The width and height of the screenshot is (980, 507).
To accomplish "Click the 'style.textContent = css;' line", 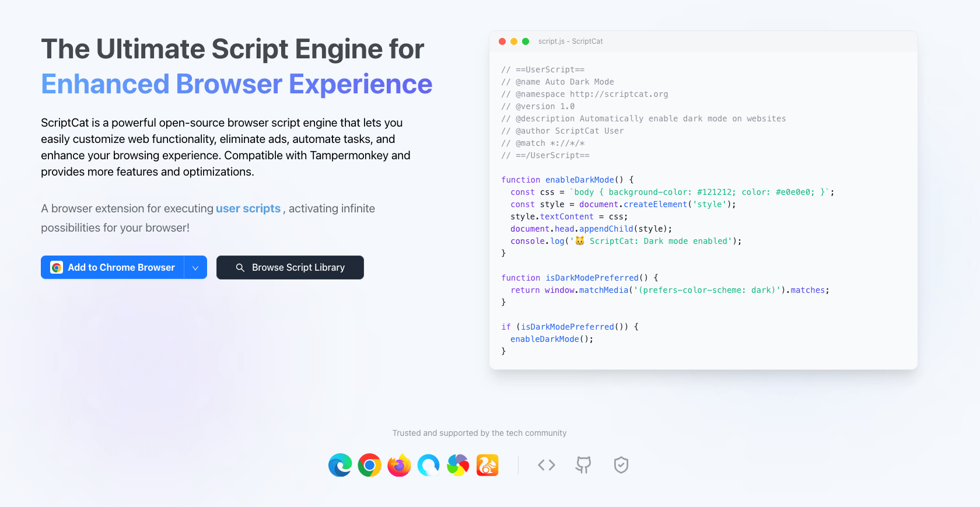I will [x=569, y=216].
